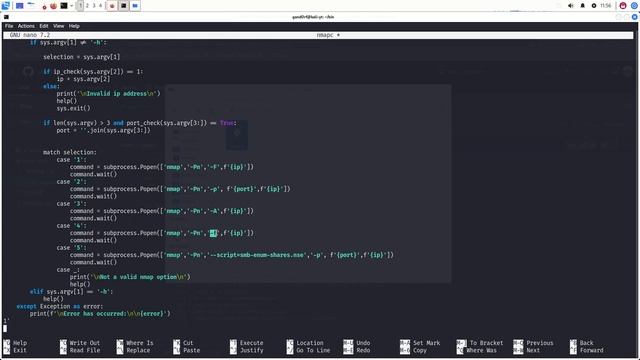Screen dimensions: 640x360
Task: Click 'selection = sys.argv[1]' line
Action: (82, 57)
